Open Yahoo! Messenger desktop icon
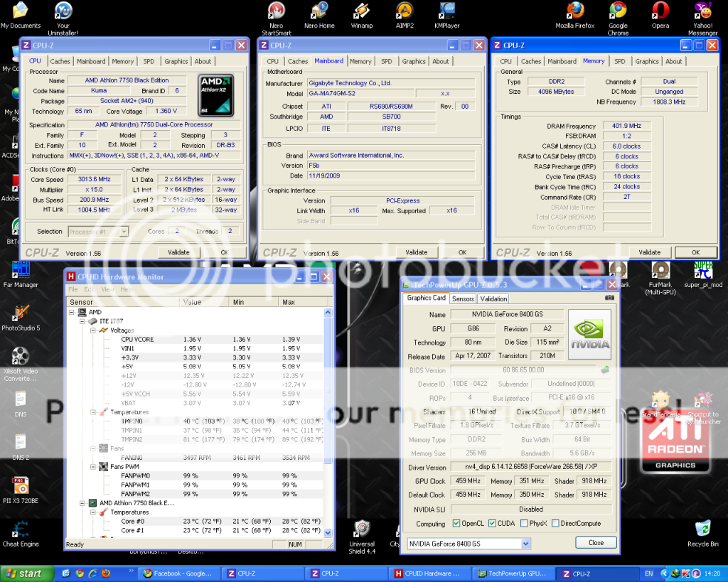 pos(703,18)
